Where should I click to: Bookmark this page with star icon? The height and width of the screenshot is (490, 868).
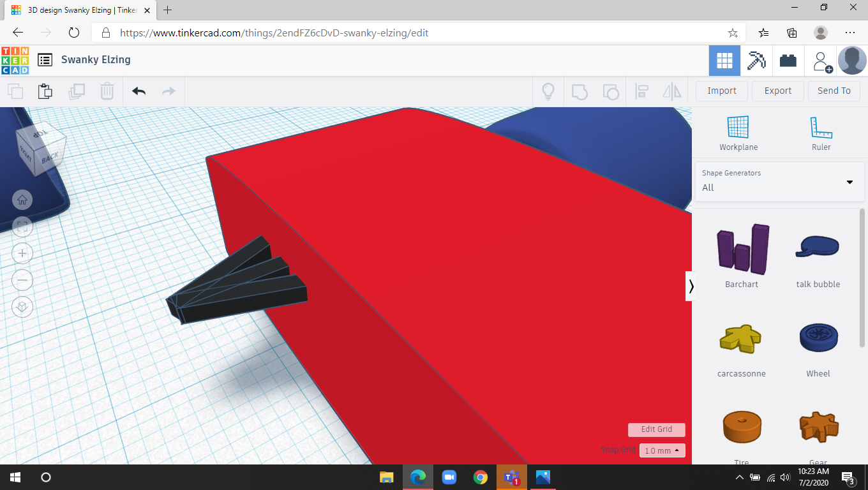click(x=733, y=33)
